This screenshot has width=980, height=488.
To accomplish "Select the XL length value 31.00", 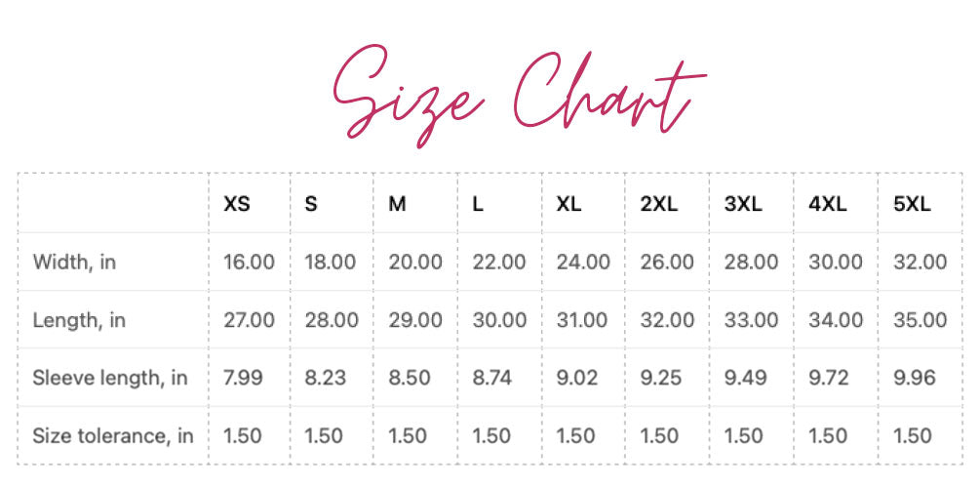I will click(582, 320).
